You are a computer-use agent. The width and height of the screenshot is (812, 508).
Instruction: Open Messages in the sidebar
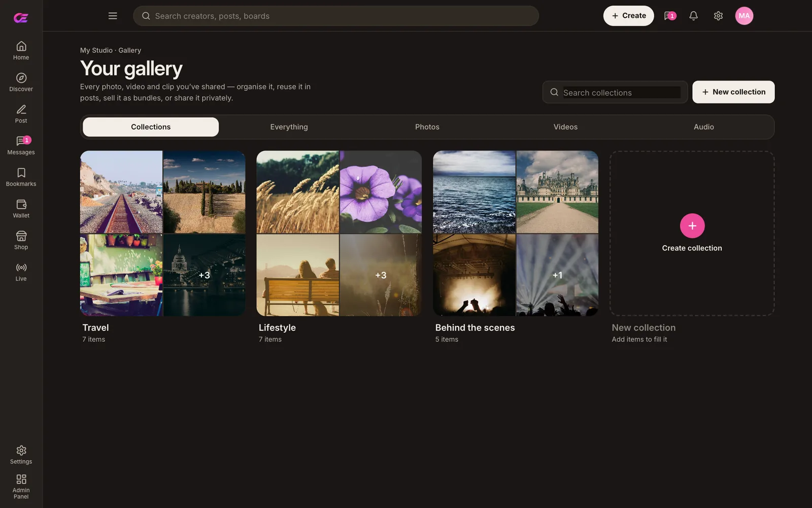(21, 145)
